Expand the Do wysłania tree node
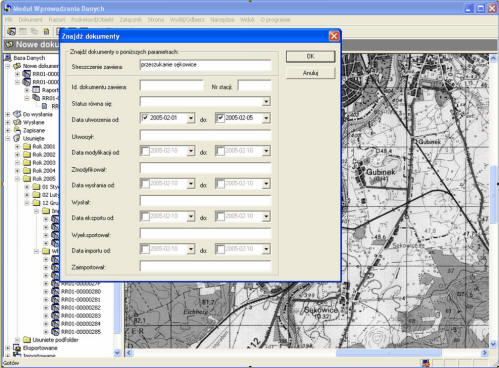 click(8, 114)
